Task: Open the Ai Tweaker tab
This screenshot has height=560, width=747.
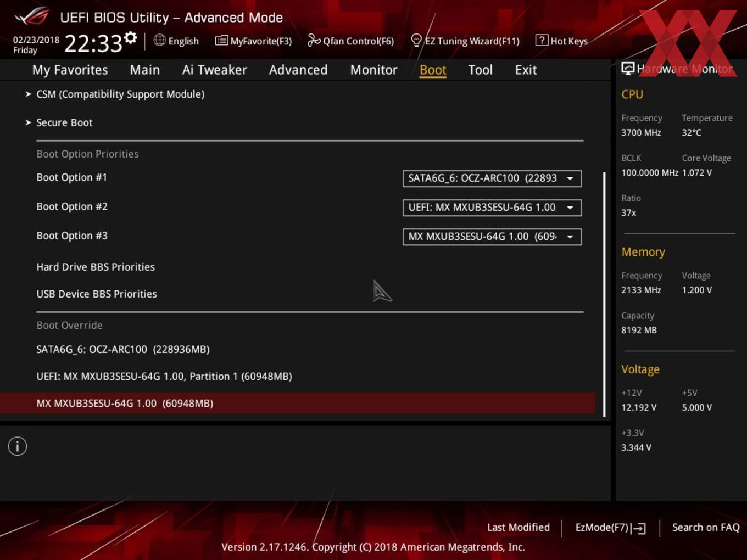Action: [x=215, y=70]
